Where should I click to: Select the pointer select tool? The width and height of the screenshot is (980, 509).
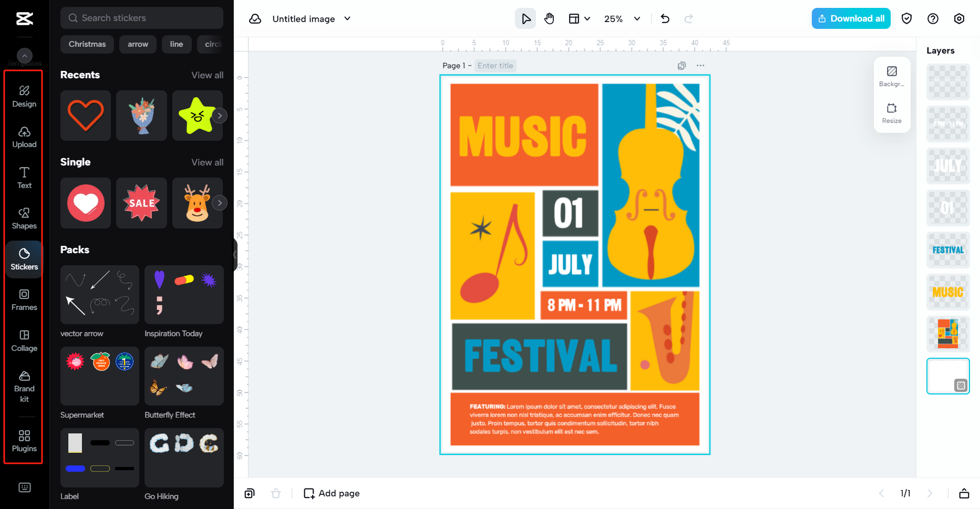pos(525,19)
